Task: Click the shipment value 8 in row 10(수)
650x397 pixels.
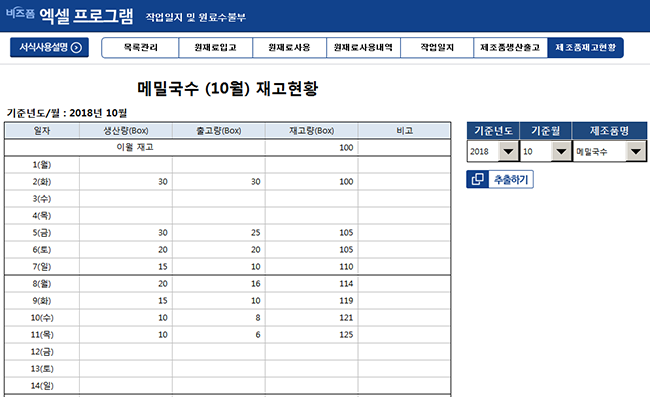Action: click(258, 317)
